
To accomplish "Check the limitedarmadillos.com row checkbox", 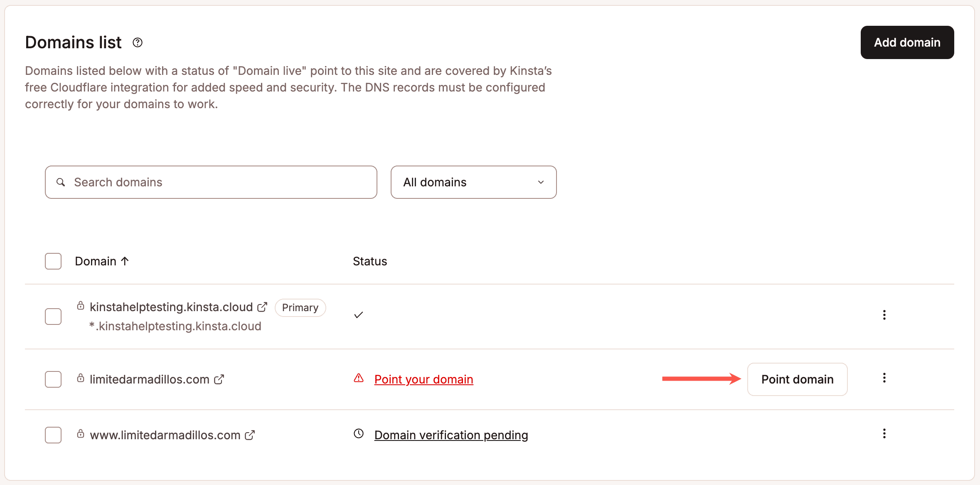I will click(53, 379).
